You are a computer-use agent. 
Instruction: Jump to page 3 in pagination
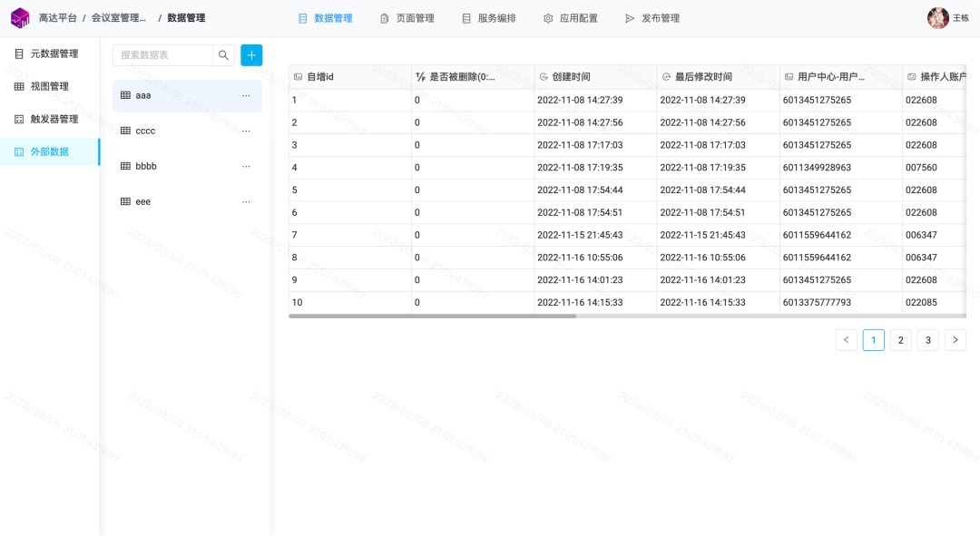(x=928, y=340)
